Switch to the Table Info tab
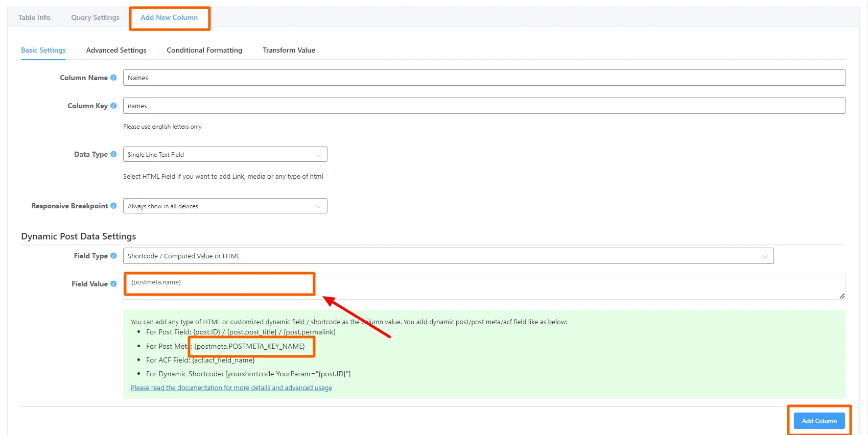This screenshot has height=435, width=868. [34, 17]
